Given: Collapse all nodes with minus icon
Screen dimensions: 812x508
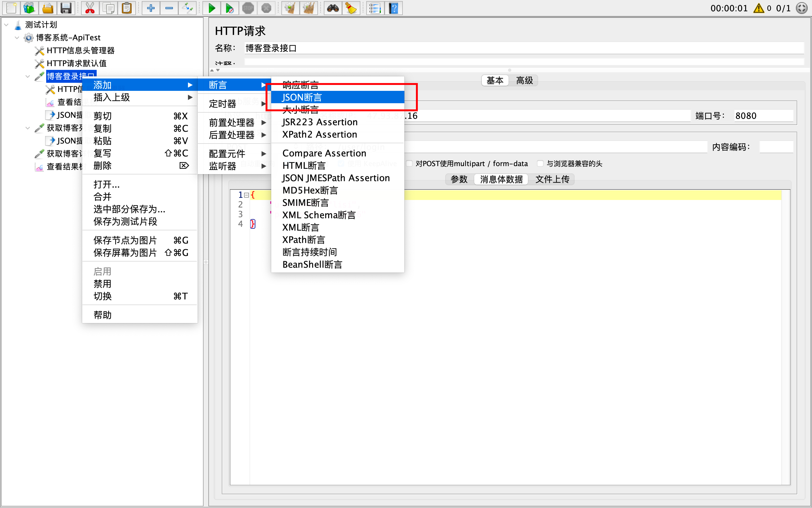Looking at the screenshot, I should click(169, 8).
